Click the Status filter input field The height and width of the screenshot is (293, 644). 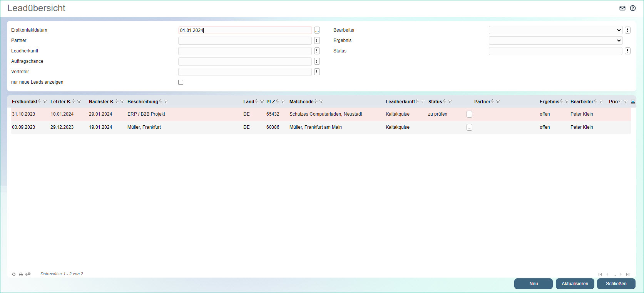(x=555, y=51)
